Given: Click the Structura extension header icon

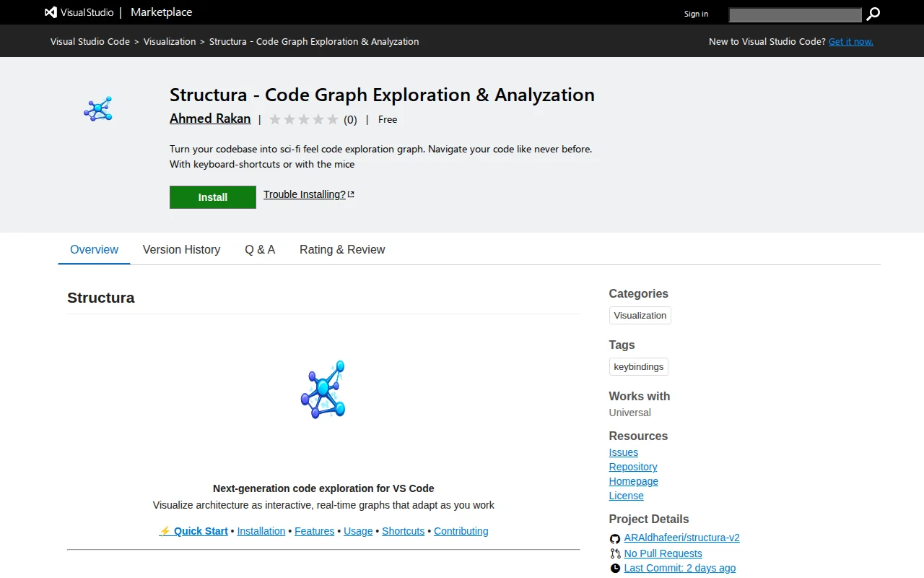Looking at the screenshot, I should point(98,109).
